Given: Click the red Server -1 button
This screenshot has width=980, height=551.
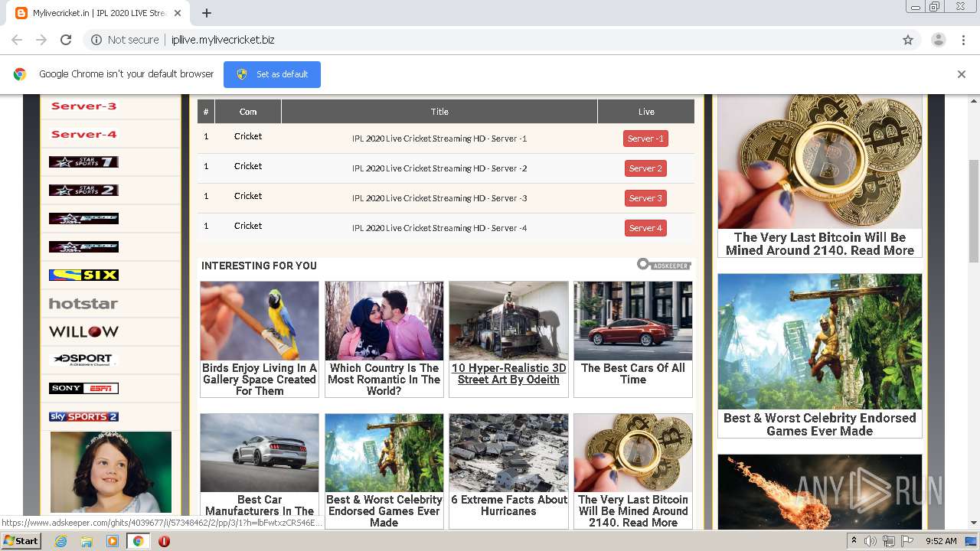Looking at the screenshot, I should 645,139.
